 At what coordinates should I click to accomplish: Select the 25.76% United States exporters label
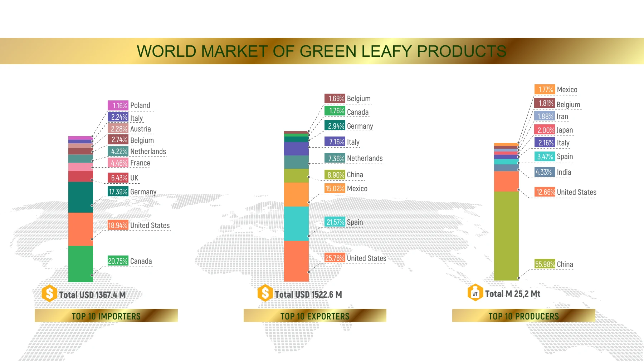pos(355,258)
